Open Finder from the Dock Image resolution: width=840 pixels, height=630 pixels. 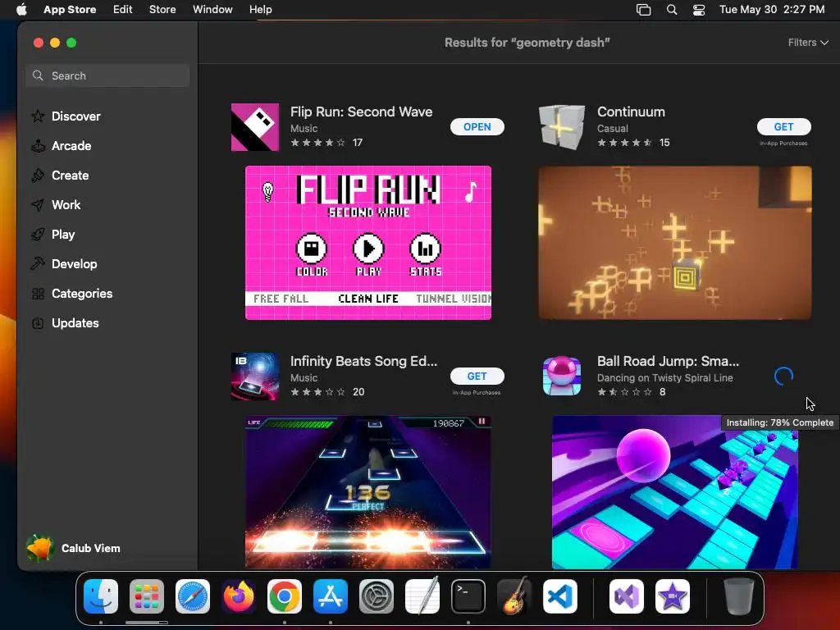(101, 596)
